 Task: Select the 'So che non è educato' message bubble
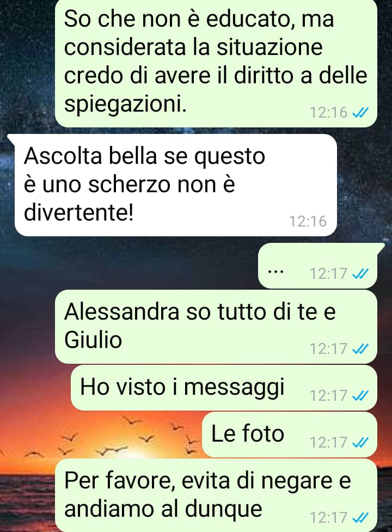216,63
